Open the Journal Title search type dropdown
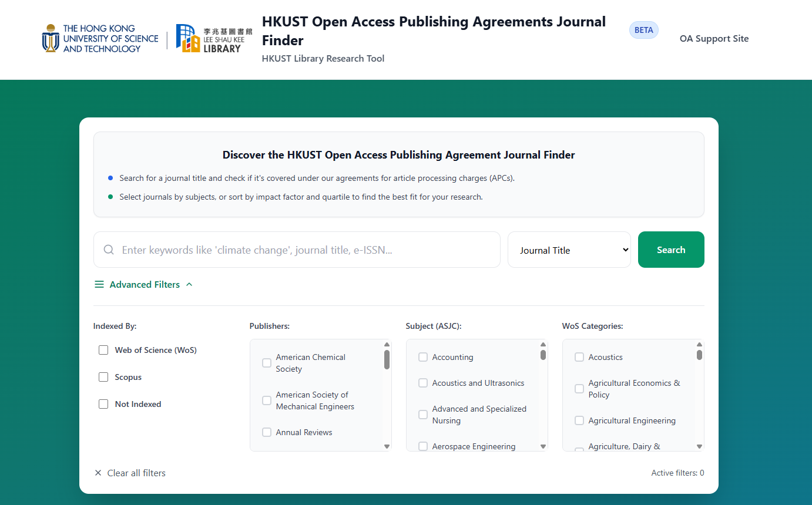This screenshot has height=505, width=812. (x=569, y=250)
